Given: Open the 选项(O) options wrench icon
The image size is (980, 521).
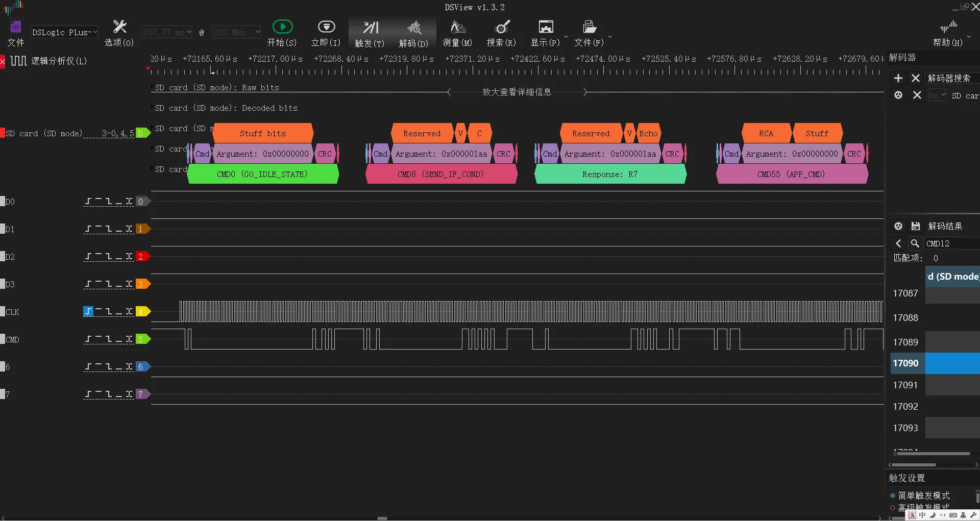Looking at the screenshot, I should point(119,33).
